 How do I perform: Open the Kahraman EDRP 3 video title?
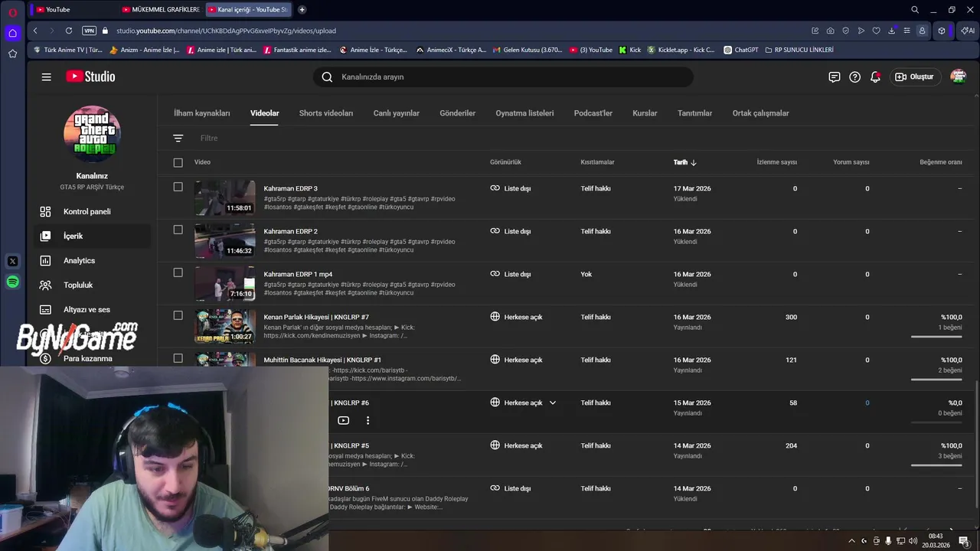(291, 188)
